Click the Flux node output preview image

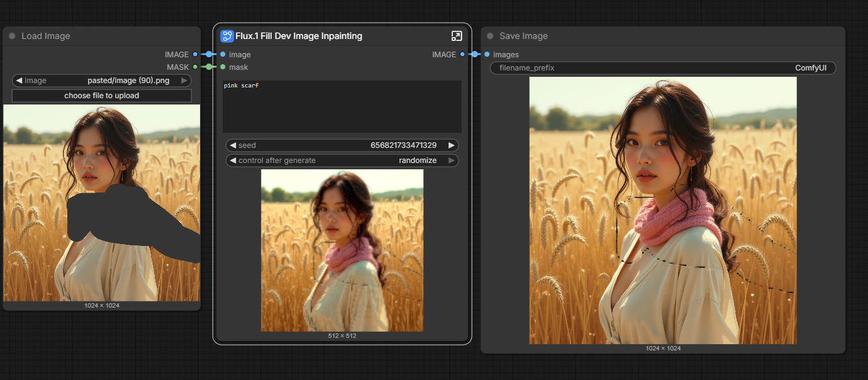coord(342,250)
